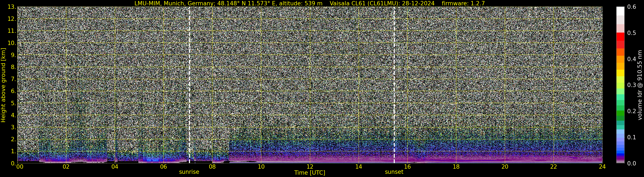The width and height of the screenshot is (644, 177).
Task: Click the 'sunrise' label below the time axis
Action: pyautogui.click(x=189, y=172)
